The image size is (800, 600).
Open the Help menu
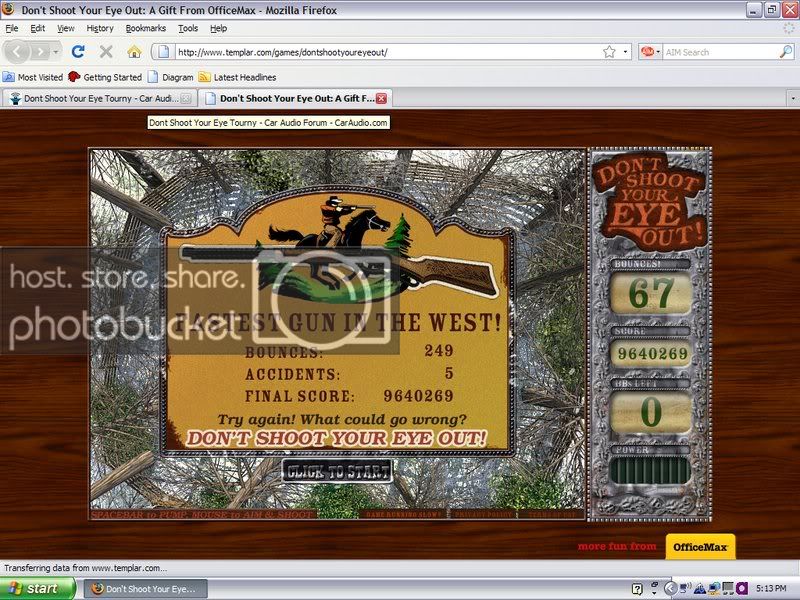[x=218, y=29]
